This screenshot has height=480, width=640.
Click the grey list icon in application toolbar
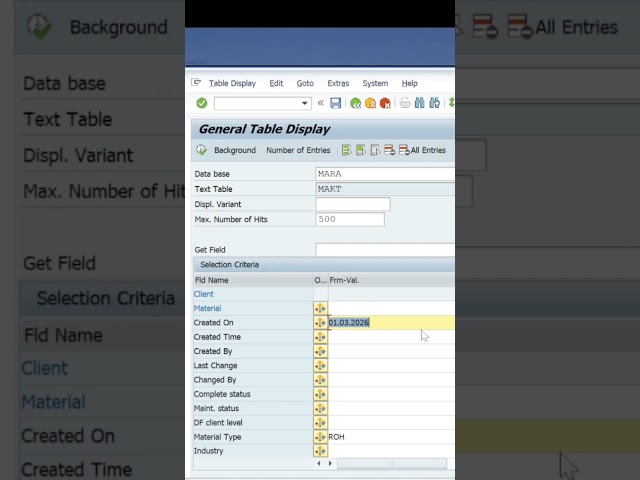click(x=375, y=150)
